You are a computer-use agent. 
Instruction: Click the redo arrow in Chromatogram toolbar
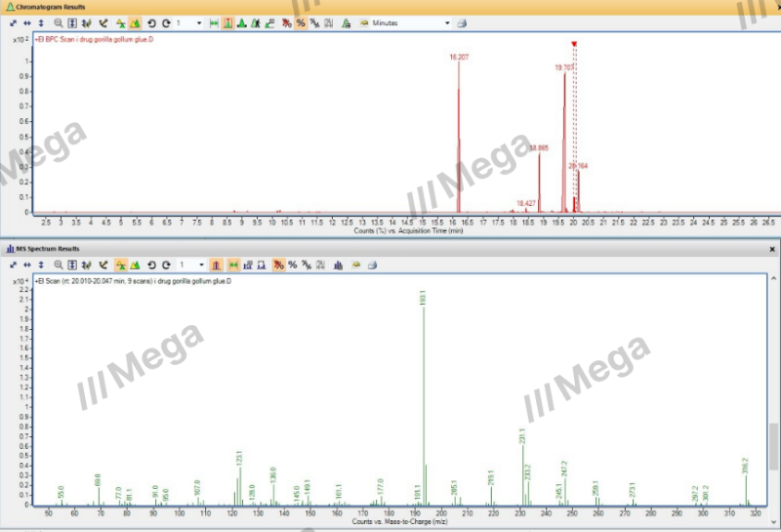click(x=166, y=22)
